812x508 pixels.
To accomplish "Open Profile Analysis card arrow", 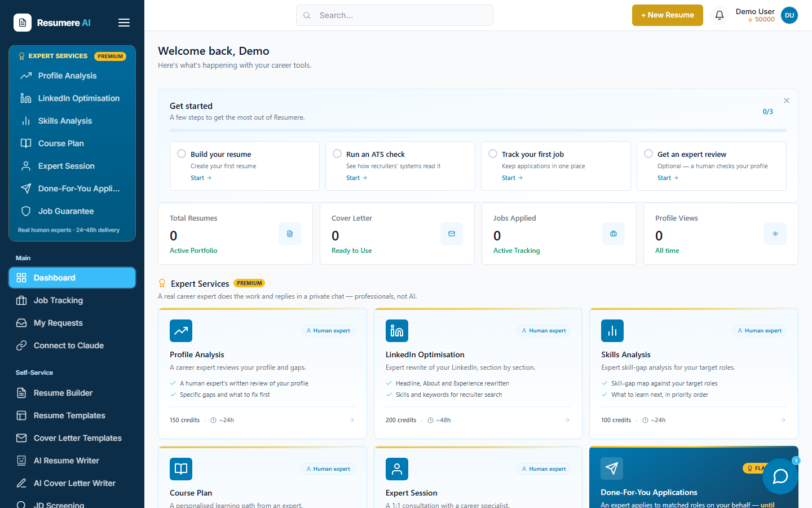I will tap(352, 420).
